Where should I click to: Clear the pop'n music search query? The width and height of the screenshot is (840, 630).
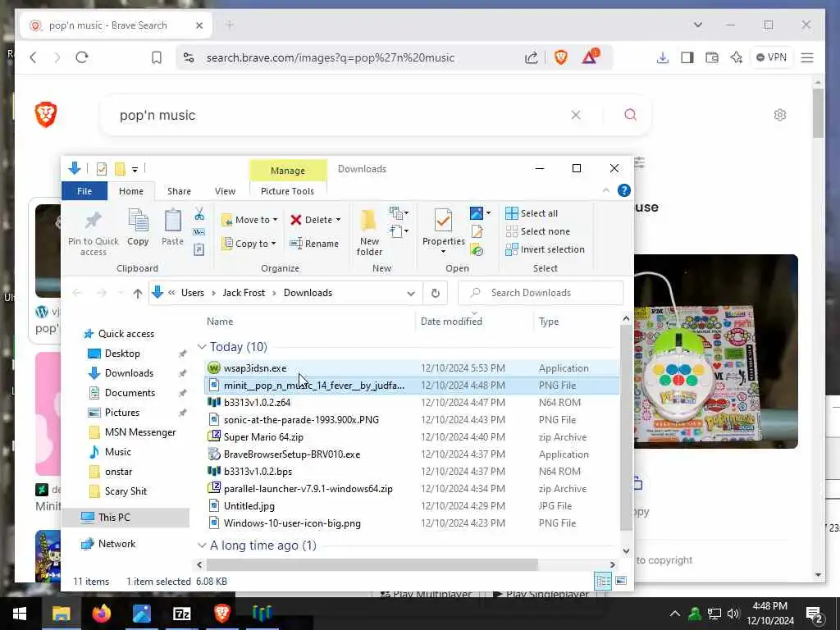click(x=576, y=115)
